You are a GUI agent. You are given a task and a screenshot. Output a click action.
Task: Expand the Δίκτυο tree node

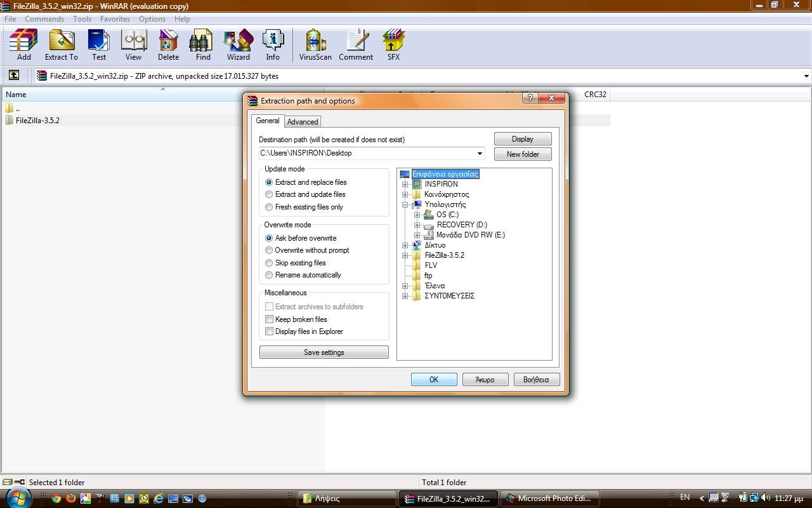coord(405,245)
